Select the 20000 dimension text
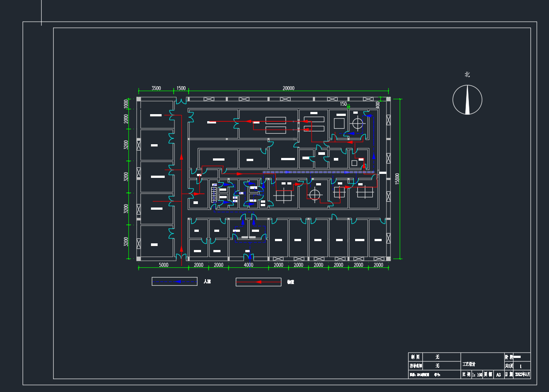The height and width of the screenshot is (392, 549). (x=288, y=88)
